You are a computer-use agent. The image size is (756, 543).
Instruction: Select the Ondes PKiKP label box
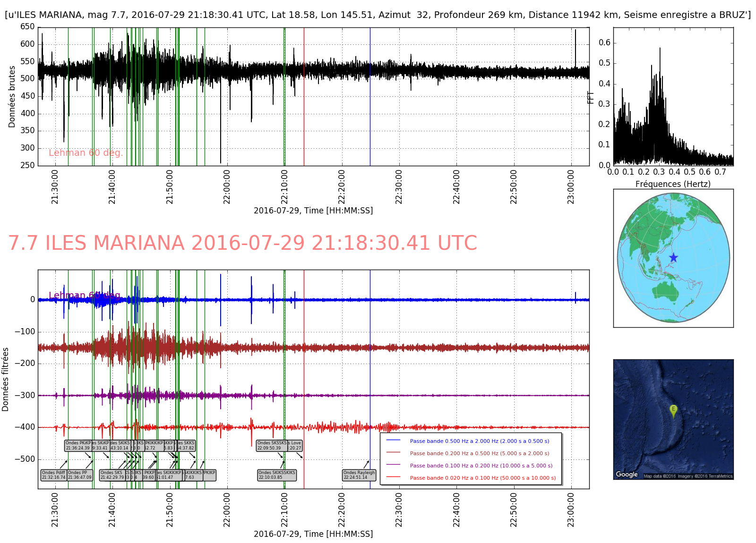tap(78, 446)
